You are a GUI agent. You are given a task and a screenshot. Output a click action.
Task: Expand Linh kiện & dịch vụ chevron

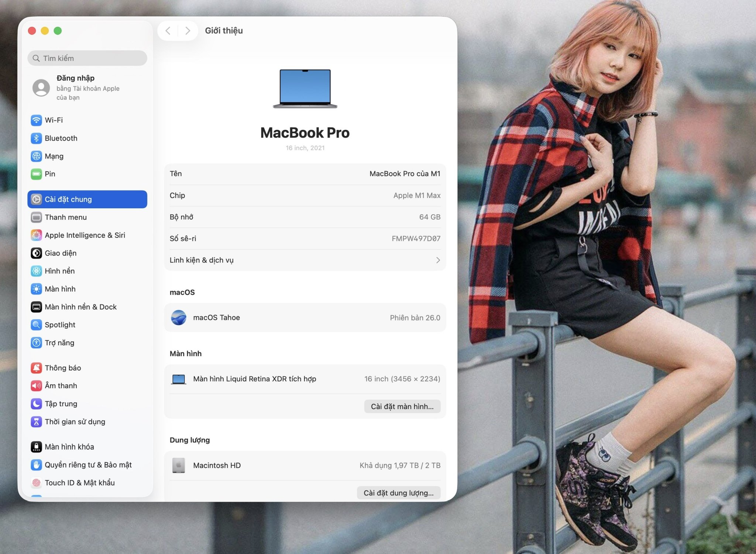pos(438,260)
